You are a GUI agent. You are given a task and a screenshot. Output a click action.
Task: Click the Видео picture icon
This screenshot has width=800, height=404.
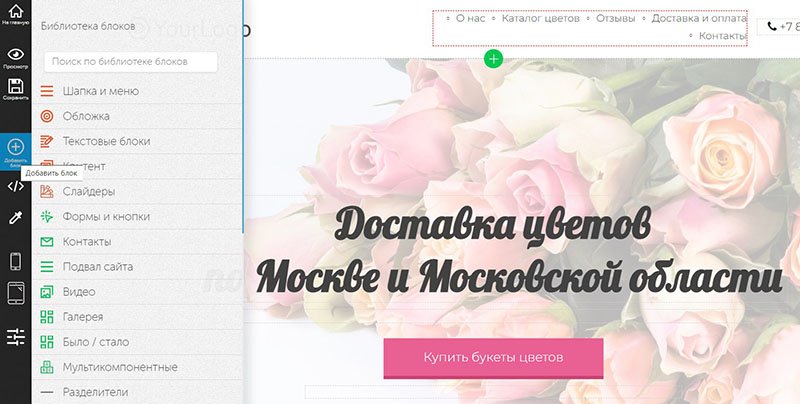[x=47, y=292]
